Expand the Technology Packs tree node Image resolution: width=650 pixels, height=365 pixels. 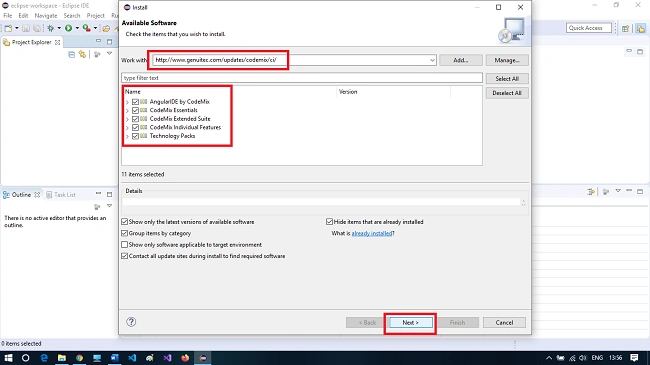point(127,136)
